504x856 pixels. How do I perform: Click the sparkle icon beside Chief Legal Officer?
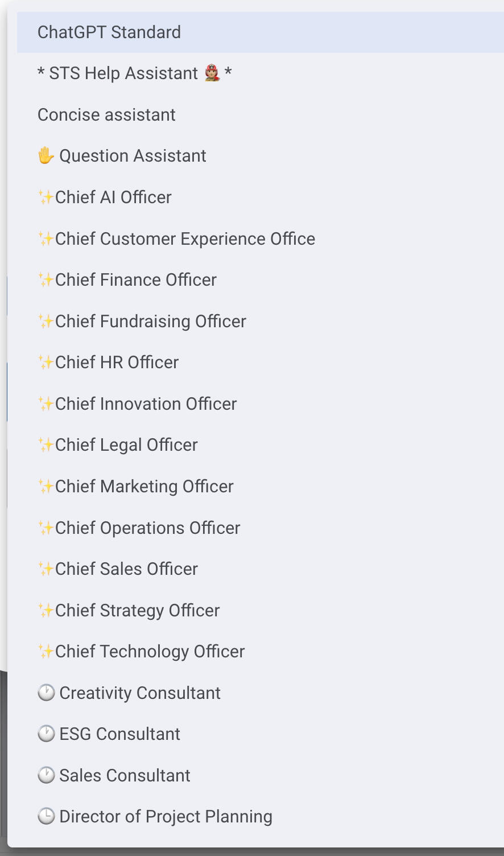coord(46,445)
